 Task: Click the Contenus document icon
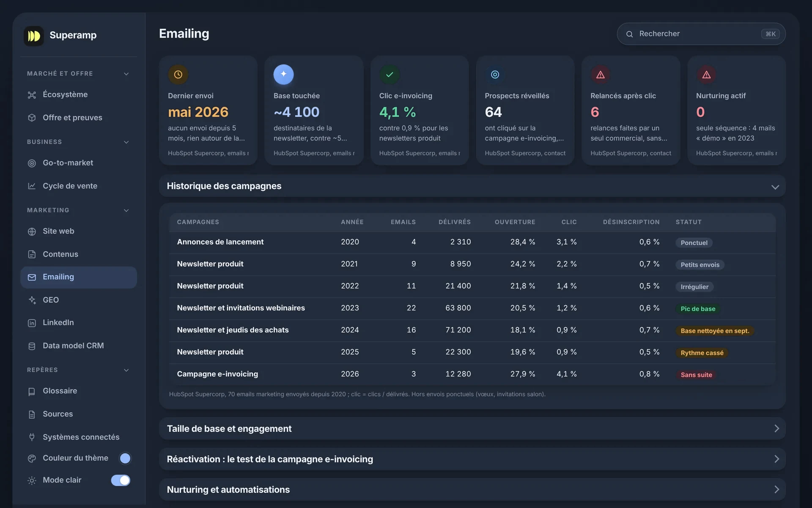(32, 254)
